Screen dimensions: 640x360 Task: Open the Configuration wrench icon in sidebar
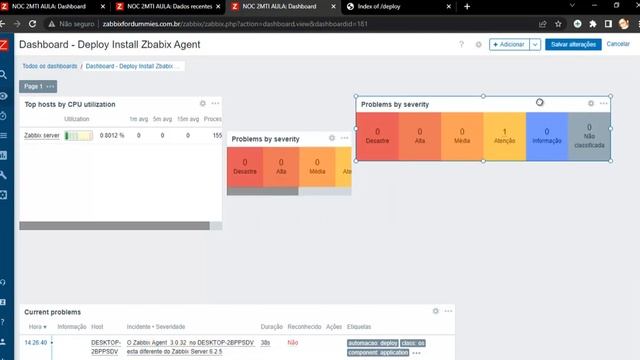click(3, 175)
